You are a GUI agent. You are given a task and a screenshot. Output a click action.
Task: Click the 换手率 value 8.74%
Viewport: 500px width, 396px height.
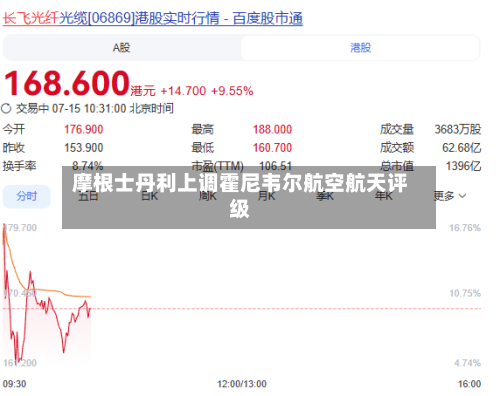pyautogui.click(x=88, y=165)
